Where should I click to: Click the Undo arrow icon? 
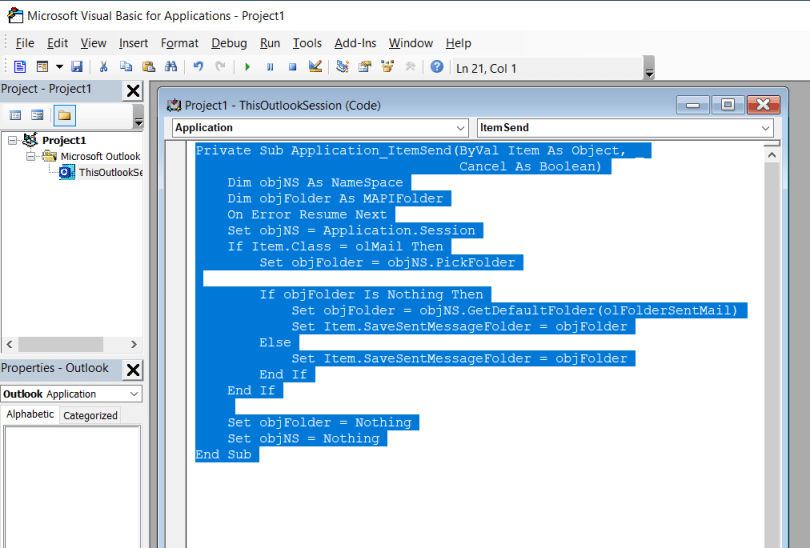point(198,67)
